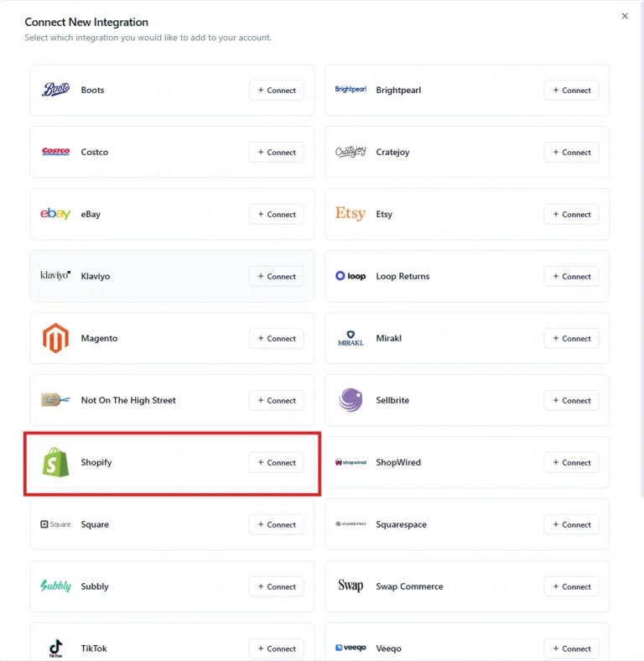Click the Square logo icon
Screen dimensions: 644x661
pyautogui.click(x=55, y=524)
